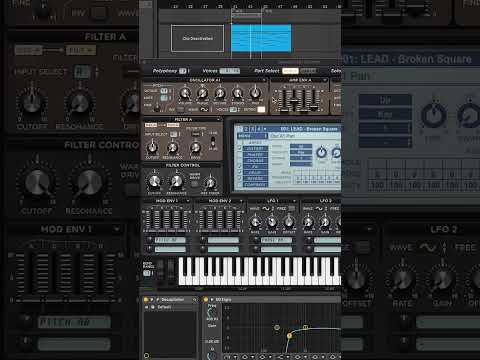
Task: Open the MAIN page dropdown in the display
Action: [252, 136]
